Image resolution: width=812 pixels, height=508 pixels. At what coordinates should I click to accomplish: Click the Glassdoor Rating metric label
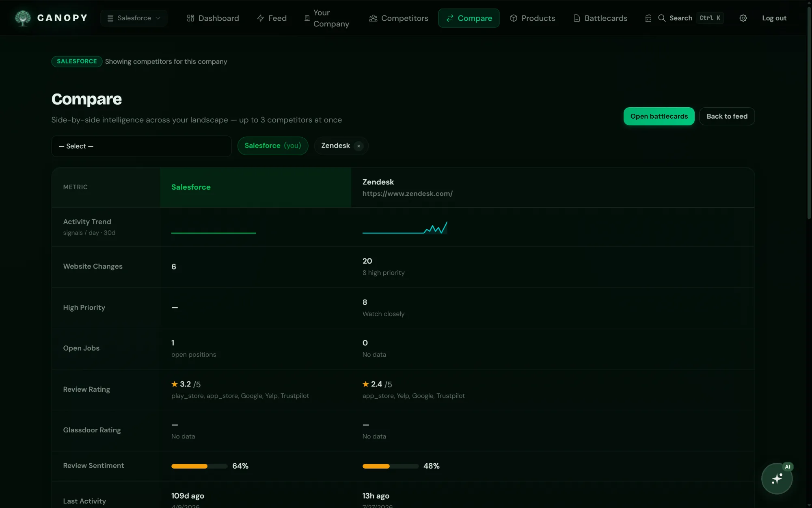[92, 430]
